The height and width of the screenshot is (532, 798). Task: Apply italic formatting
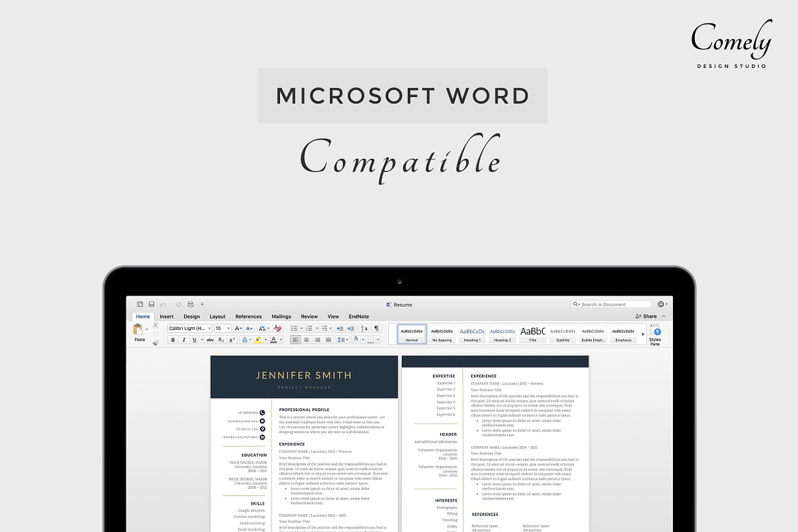(x=184, y=340)
